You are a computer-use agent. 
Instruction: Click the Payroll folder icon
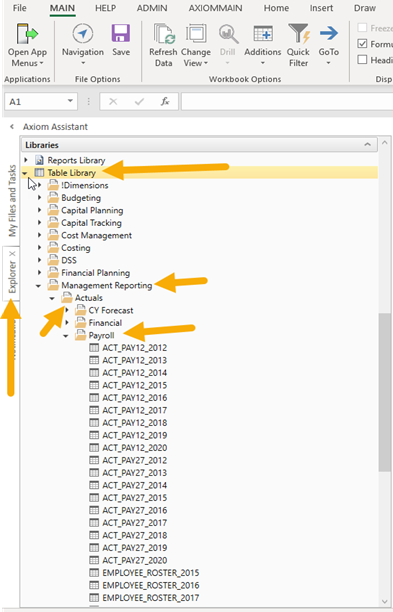click(x=80, y=335)
